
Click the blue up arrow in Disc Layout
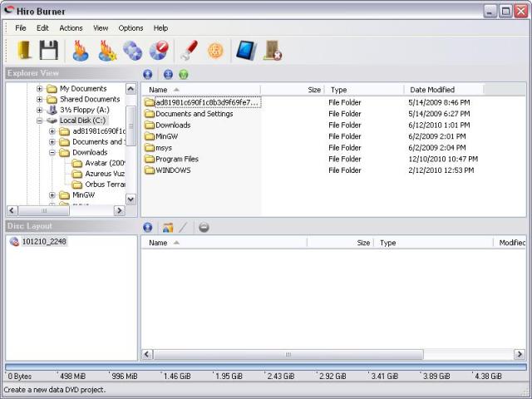click(x=148, y=227)
